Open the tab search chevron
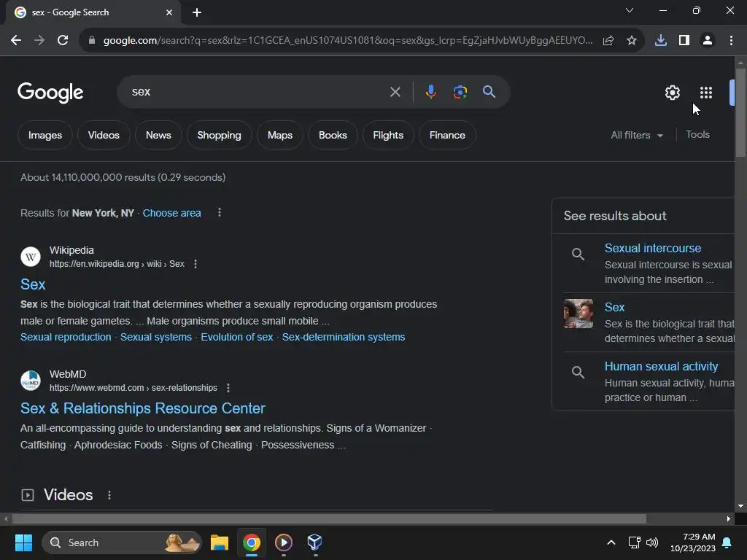Screen dimensions: 747x560 pos(630,10)
